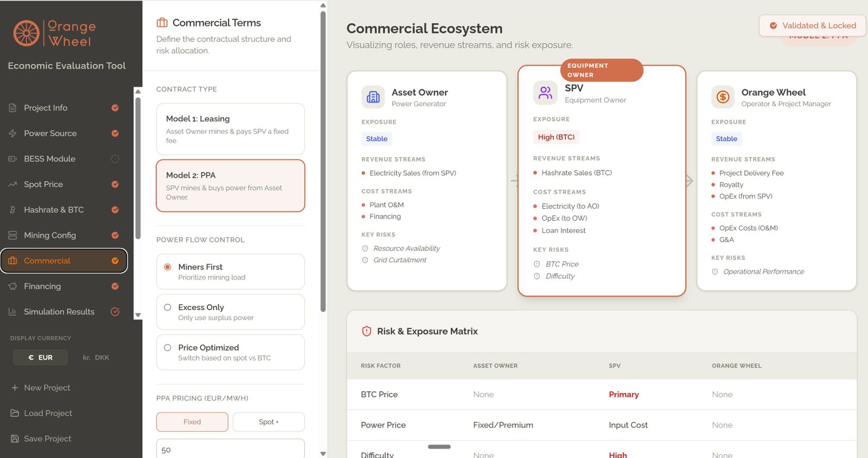Click the shield icon beside Operational Performance

coord(715,272)
